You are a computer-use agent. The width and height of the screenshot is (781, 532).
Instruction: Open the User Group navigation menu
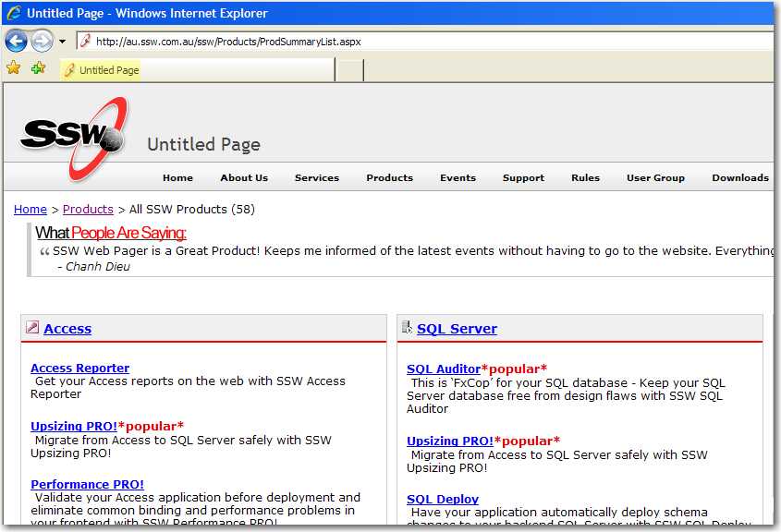tap(655, 177)
